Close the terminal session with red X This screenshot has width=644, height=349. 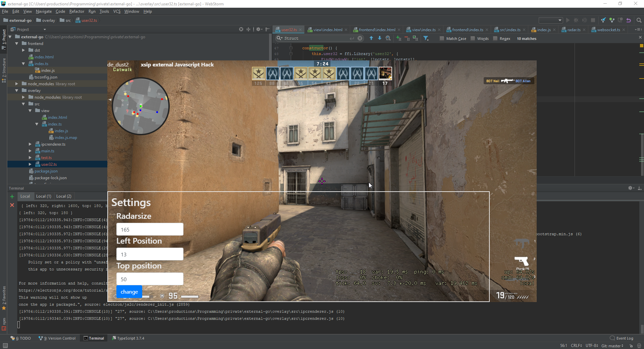[12, 205]
